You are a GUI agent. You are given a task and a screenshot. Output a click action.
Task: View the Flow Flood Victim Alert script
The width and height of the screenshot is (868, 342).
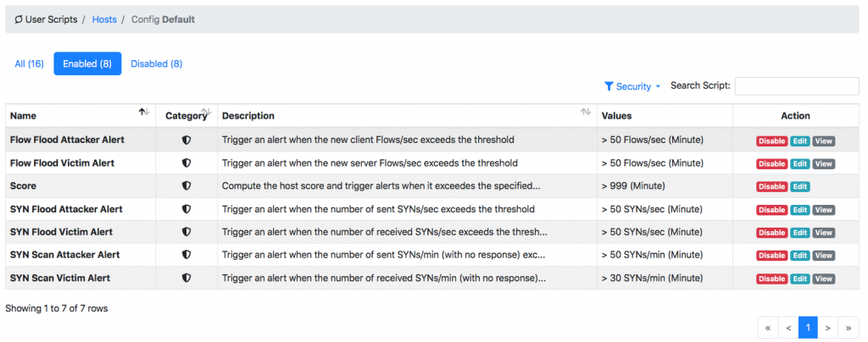pyautogui.click(x=824, y=164)
